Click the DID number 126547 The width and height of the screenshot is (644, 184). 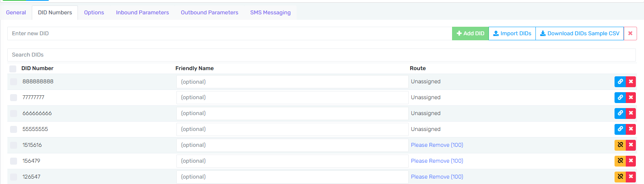[31, 177]
